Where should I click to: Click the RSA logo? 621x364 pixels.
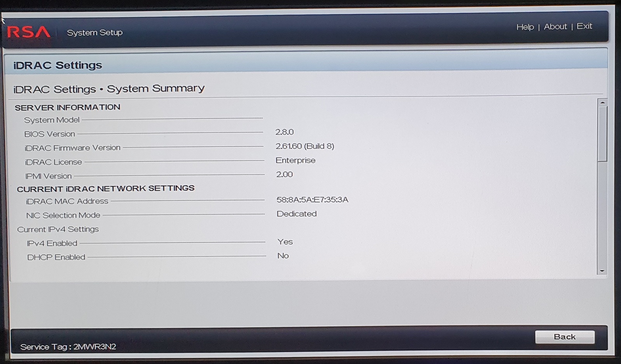click(29, 32)
